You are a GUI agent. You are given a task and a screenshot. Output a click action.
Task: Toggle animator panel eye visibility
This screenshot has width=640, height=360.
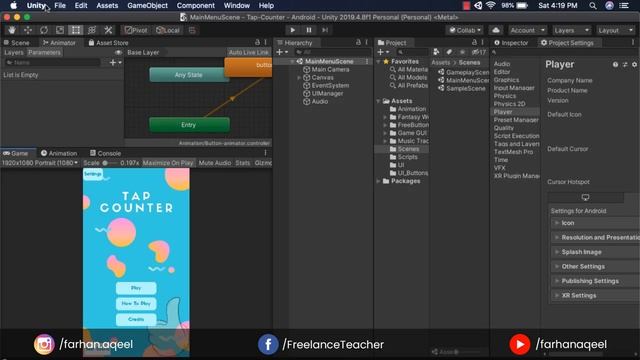[x=118, y=53]
